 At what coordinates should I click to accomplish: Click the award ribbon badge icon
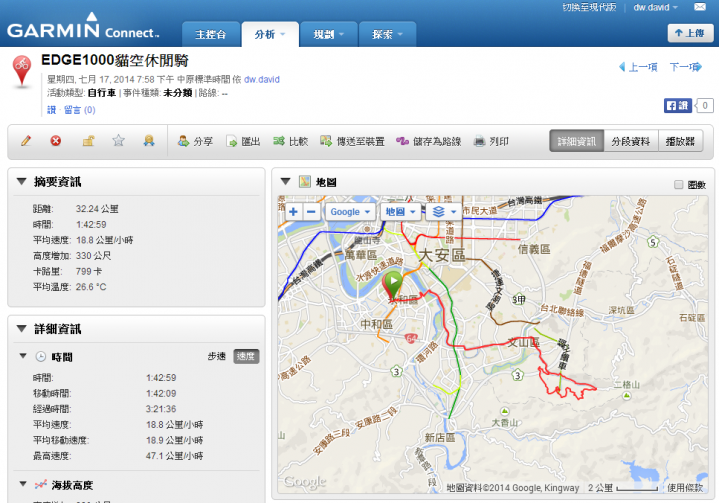pyautogui.click(x=149, y=141)
